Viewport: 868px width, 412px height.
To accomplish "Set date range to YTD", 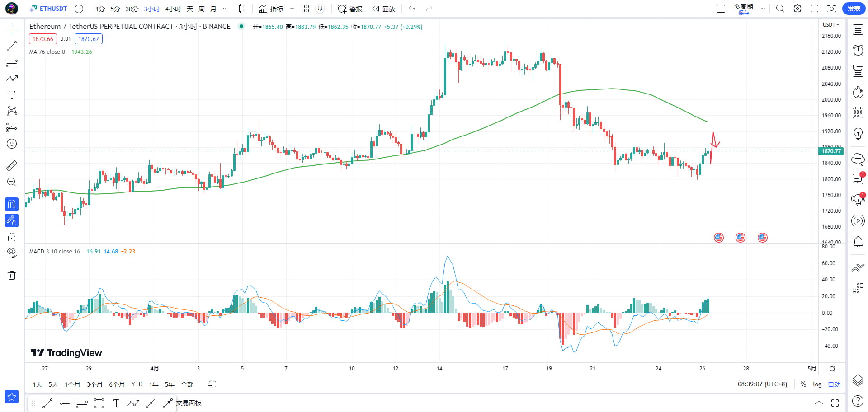I will coord(137,384).
